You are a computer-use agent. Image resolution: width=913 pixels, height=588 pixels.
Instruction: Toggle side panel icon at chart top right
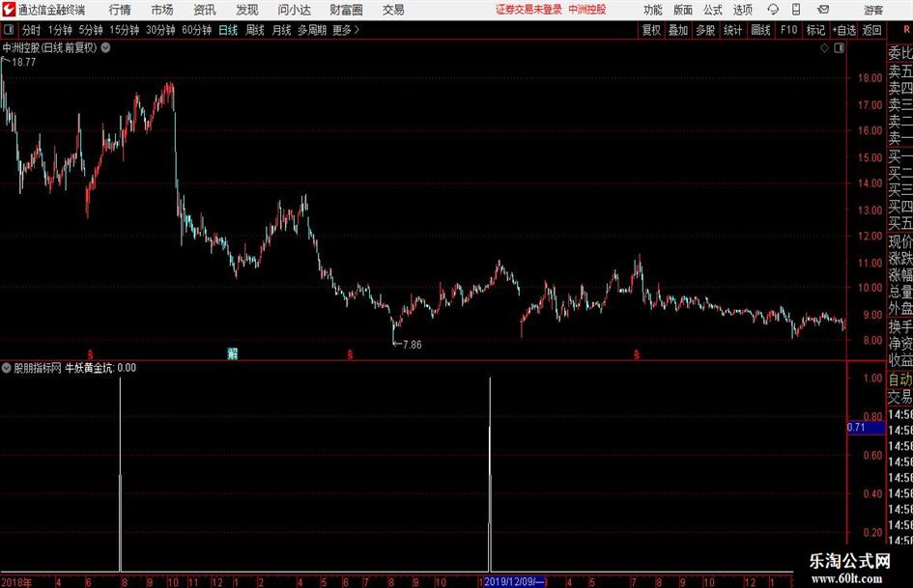point(839,48)
